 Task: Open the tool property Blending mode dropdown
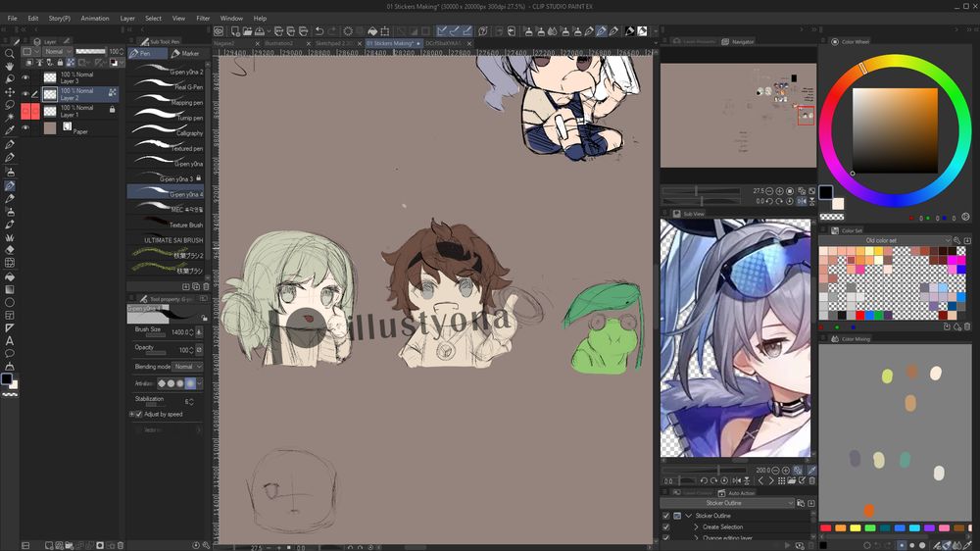click(x=188, y=367)
